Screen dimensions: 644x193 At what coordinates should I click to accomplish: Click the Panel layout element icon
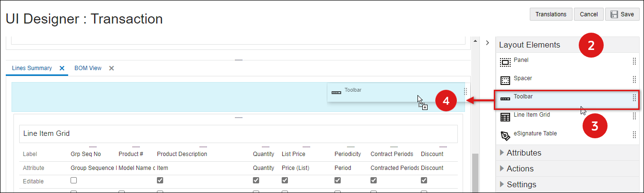[505, 62]
